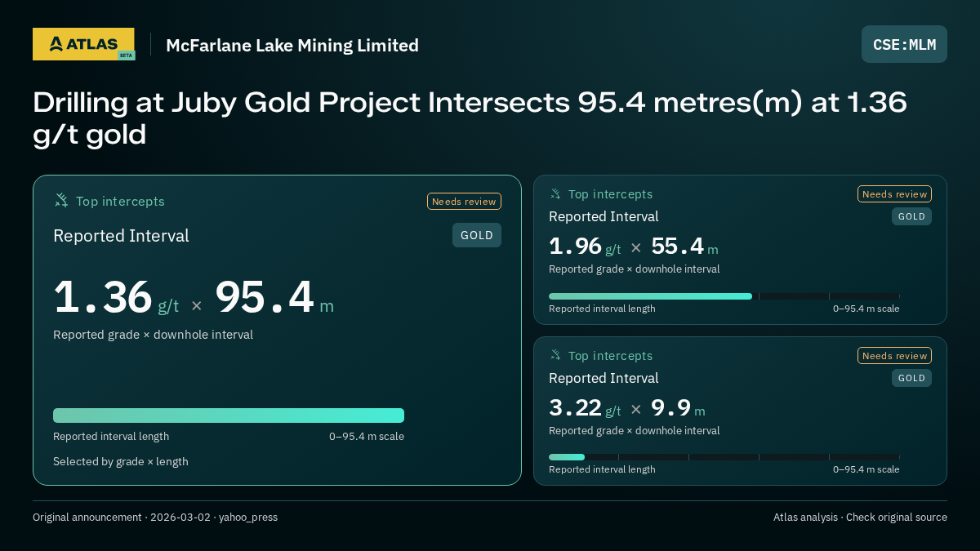Image resolution: width=980 pixels, height=551 pixels.
Task: Click the 3.22 g/t grade value
Action: pyautogui.click(x=585, y=407)
